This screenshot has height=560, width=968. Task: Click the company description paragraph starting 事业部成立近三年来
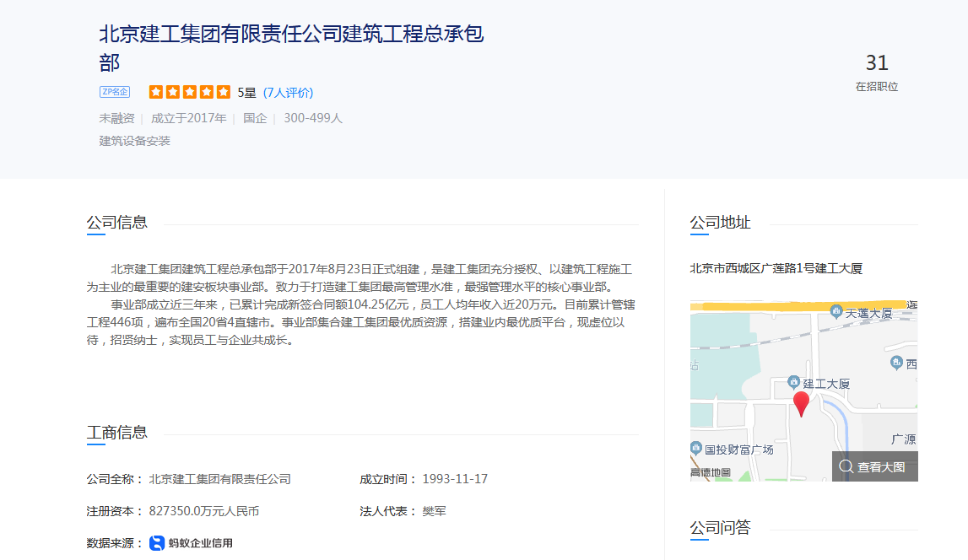coord(360,322)
